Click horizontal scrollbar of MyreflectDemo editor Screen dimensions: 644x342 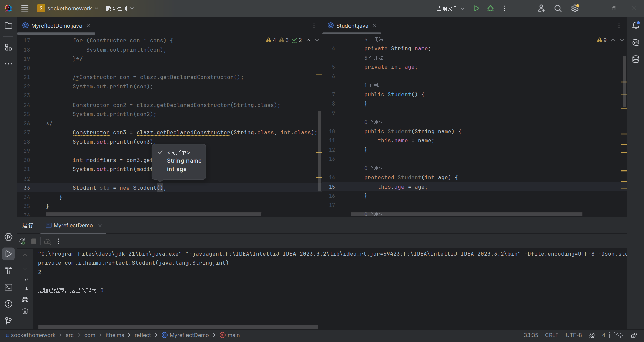tap(154, 214)
